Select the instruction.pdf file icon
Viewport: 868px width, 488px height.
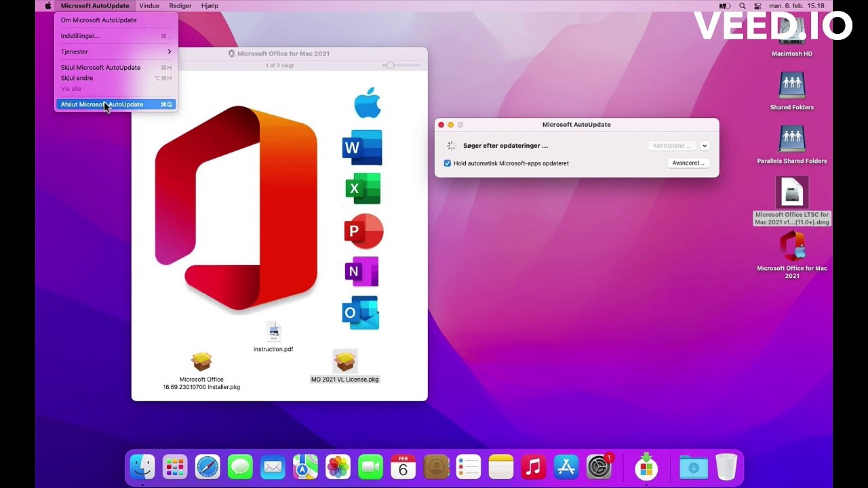tap(274, 331)
